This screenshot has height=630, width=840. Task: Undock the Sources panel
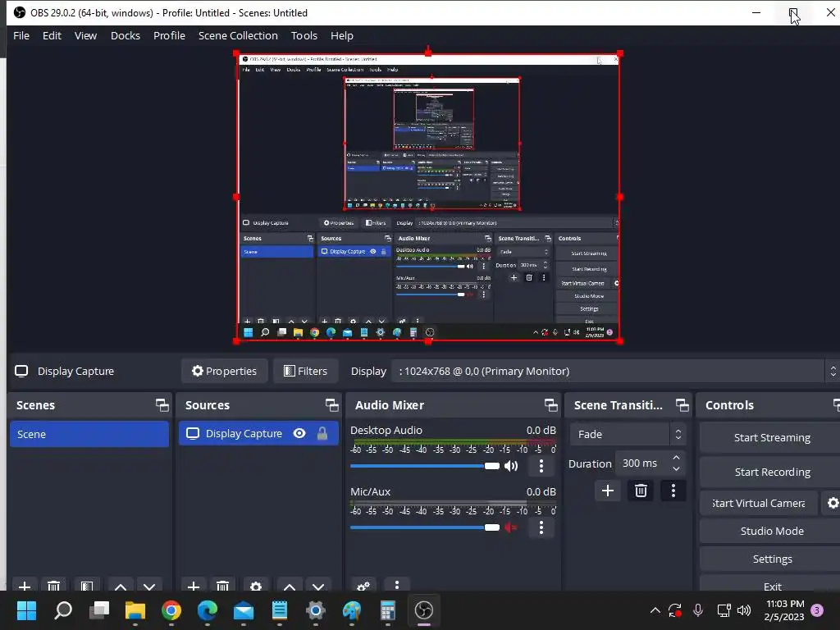(x=331, y=405)
